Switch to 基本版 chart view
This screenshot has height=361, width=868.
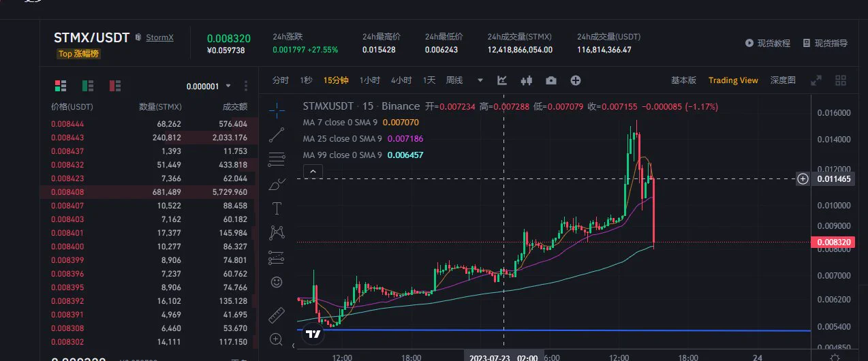tap(683, 80)
